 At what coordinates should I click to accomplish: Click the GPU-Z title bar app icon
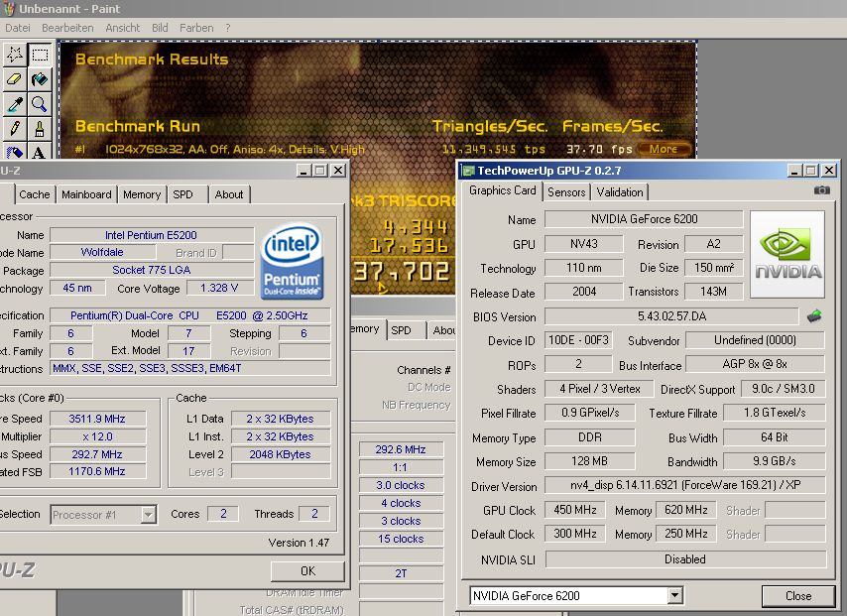pos(468,171)
